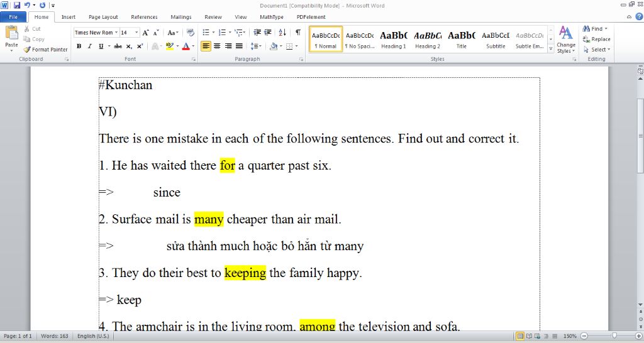Click Print Layout view icon in status bar

[x=520, y=336]
